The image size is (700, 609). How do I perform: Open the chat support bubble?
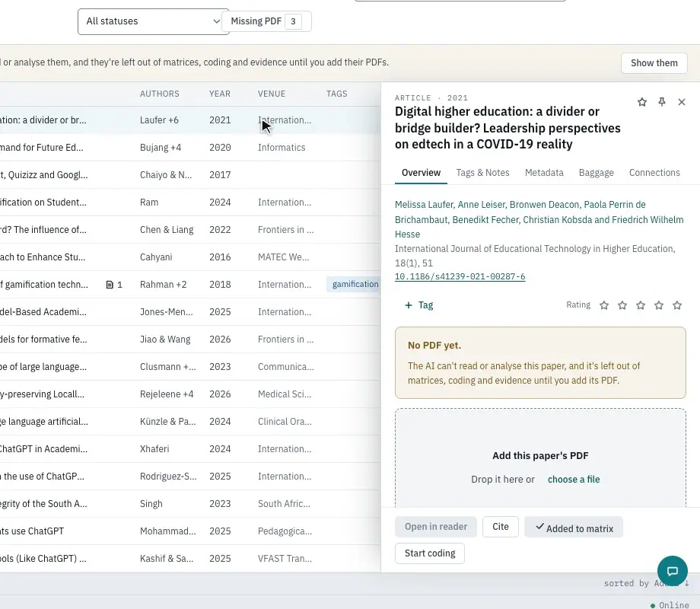click(x=673, y=571)
